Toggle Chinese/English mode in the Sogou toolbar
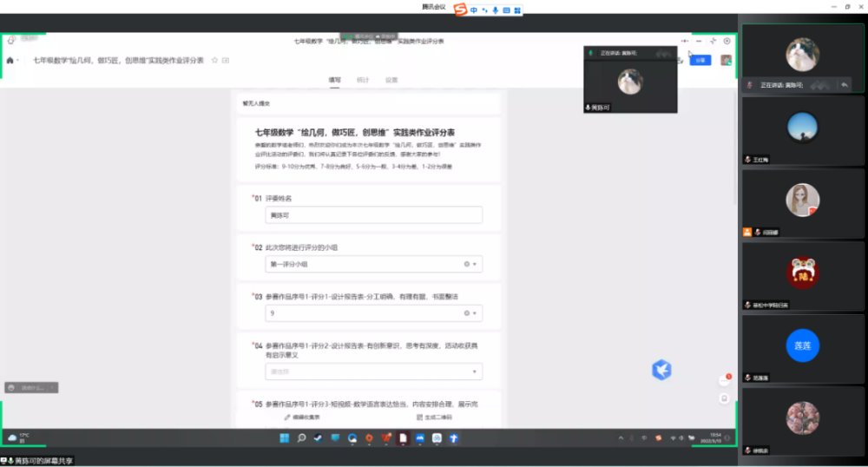Screen dimensions: 868x467 click(473, 10)
